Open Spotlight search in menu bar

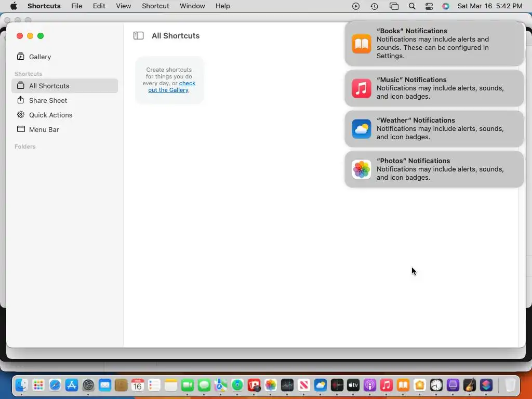(412, 6)
